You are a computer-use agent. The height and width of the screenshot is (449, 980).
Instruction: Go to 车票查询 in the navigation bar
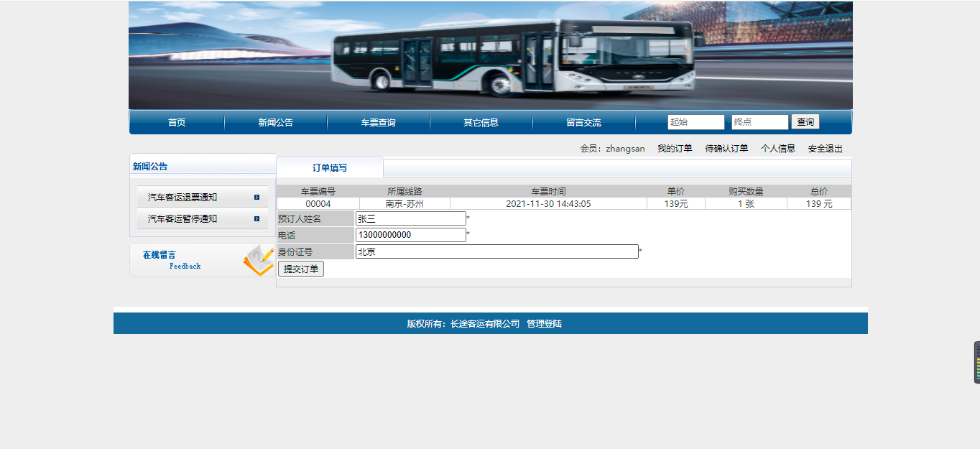[x=379, y=123]
